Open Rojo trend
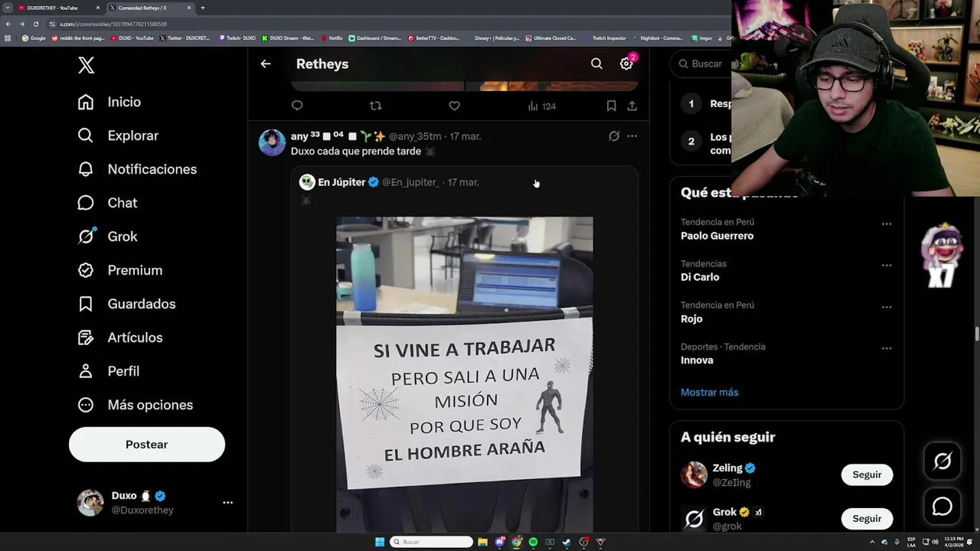This screenshot has height=551, width=980. pyautogui.click(x=691, y=318)
